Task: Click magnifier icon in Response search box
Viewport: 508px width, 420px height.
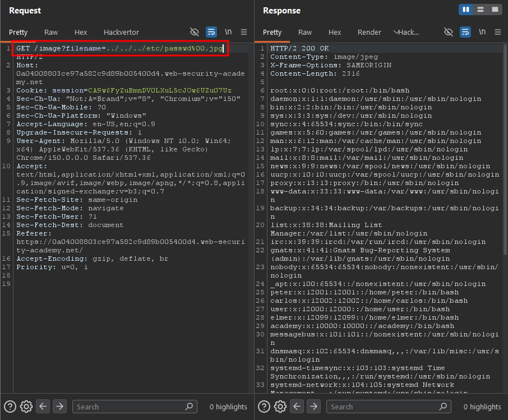Action: (443, 407)
